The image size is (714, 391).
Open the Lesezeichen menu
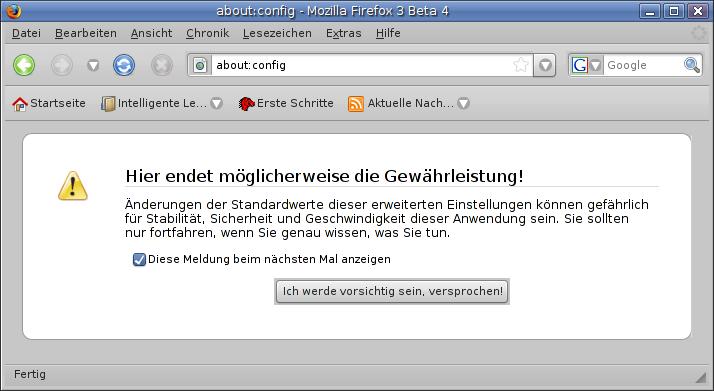click(x=277, y=33)
